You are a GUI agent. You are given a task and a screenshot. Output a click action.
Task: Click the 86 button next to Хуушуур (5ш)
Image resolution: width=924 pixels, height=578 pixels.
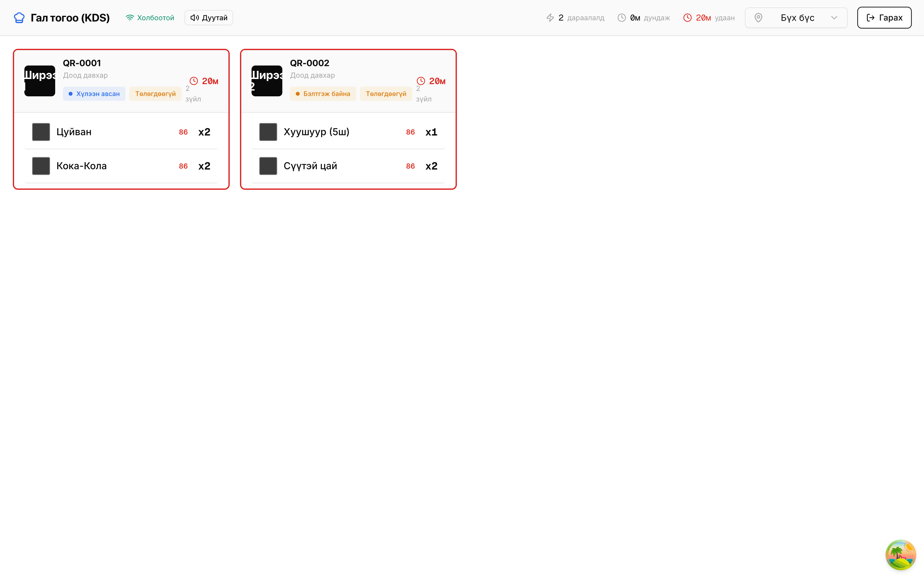pyautogui.click(x=410, y=132)
